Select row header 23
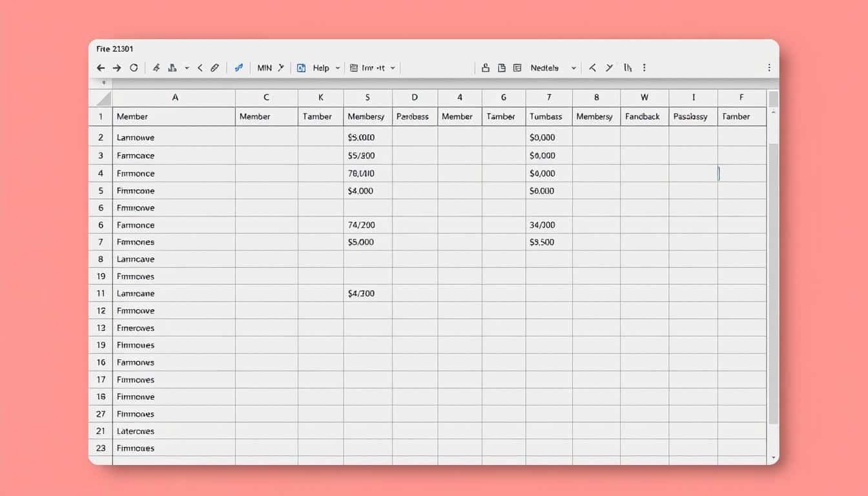 [101, 448]
